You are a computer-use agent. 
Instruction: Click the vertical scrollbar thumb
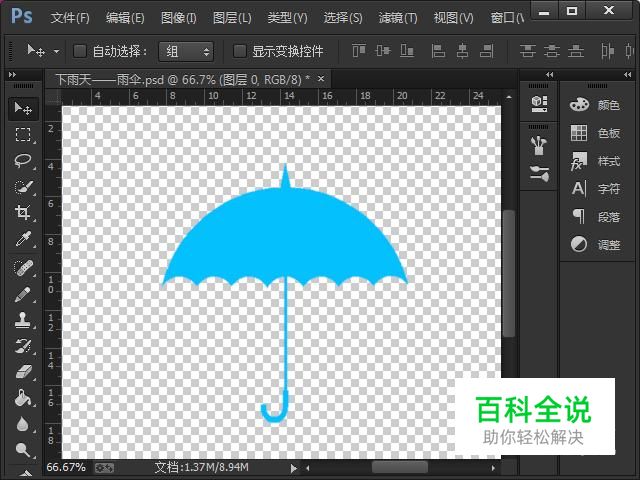tap(509, 273)
